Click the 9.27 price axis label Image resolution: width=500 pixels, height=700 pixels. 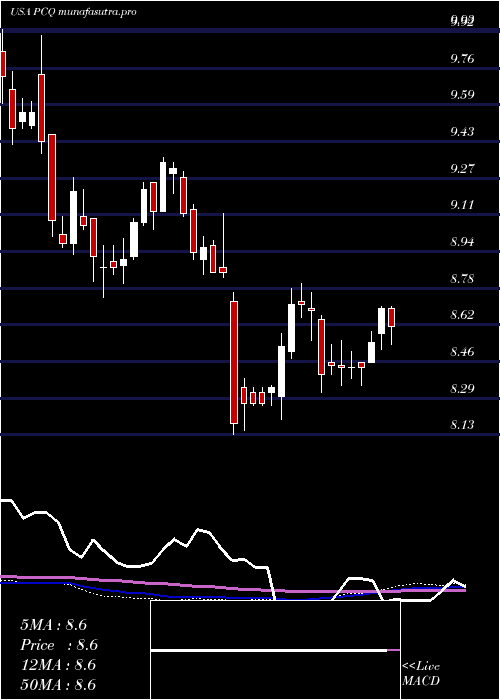[x=462, y=169]
